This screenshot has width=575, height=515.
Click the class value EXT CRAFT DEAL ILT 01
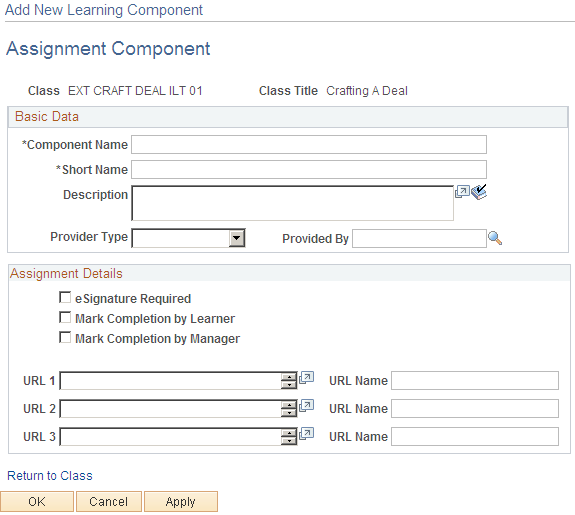(x=135, y=91)
